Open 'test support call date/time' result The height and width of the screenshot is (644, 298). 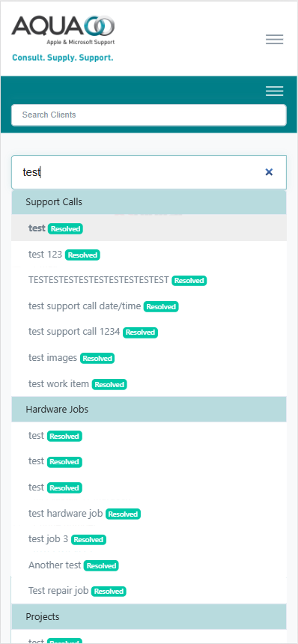(x=148, y=306)
